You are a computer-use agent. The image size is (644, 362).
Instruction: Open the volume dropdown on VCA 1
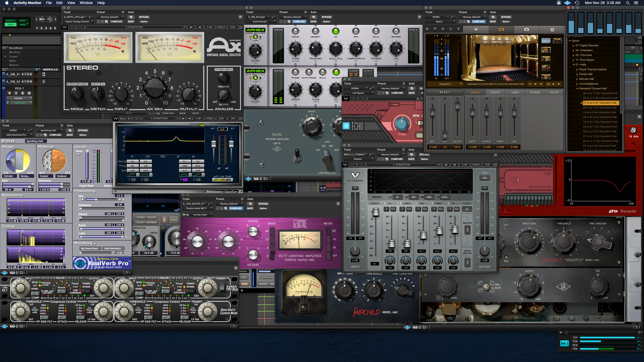(x=20, y=98)
